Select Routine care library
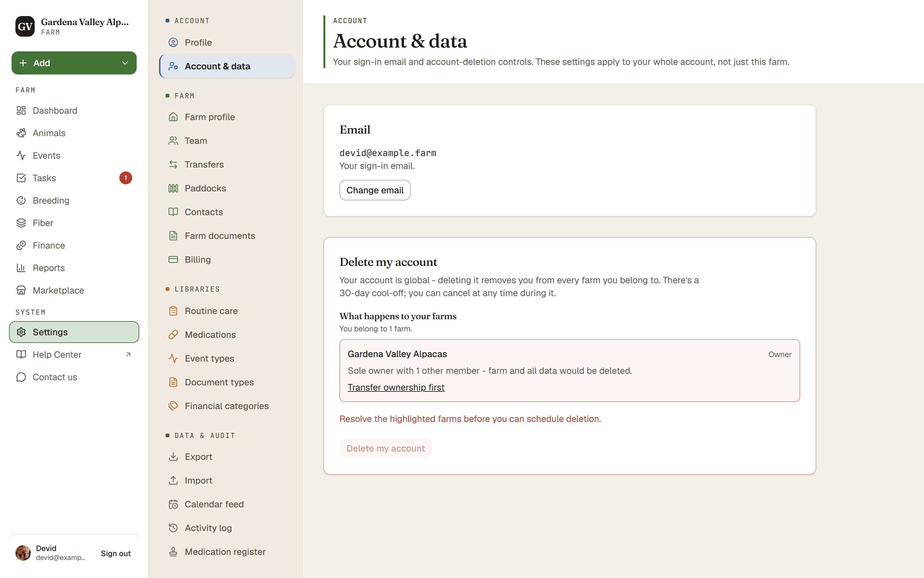 point(227,311)
